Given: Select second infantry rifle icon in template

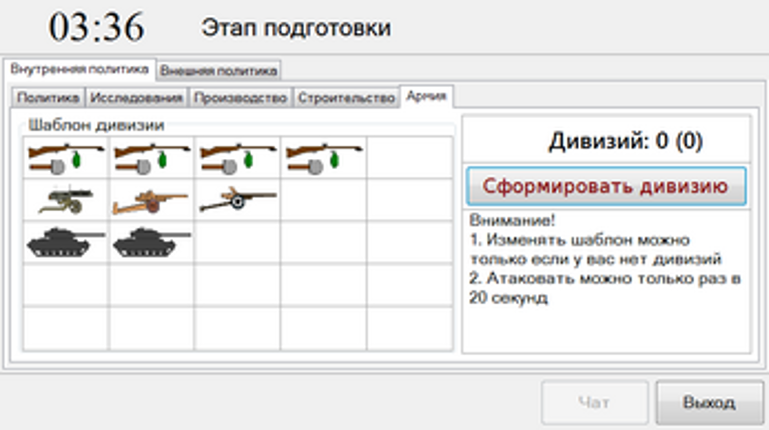Looking at the screenshot, I should (152, 158).
